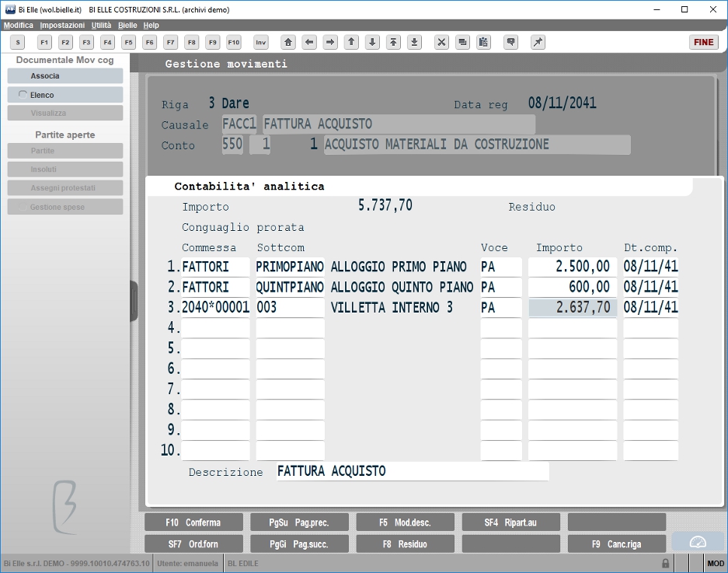Viewport: 728px width, 573px height.
Task: Click the Associa sidebar button
Action: click(x=65, y=75)
